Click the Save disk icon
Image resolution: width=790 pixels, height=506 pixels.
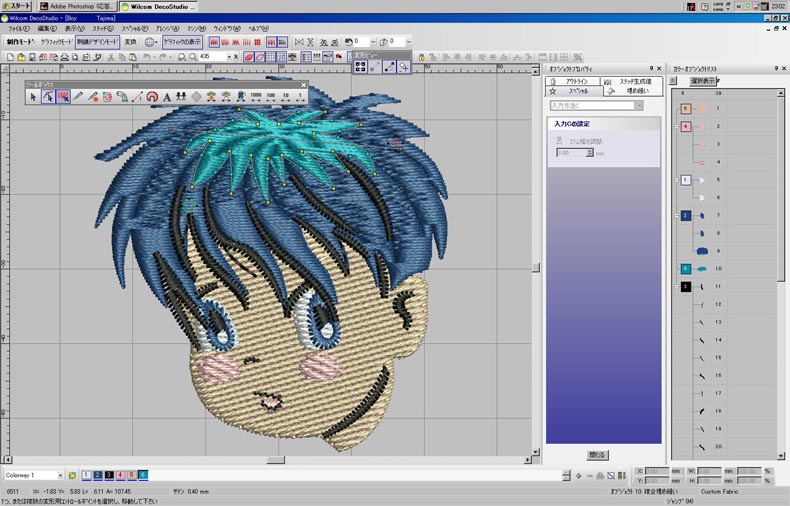coord(32,57)
